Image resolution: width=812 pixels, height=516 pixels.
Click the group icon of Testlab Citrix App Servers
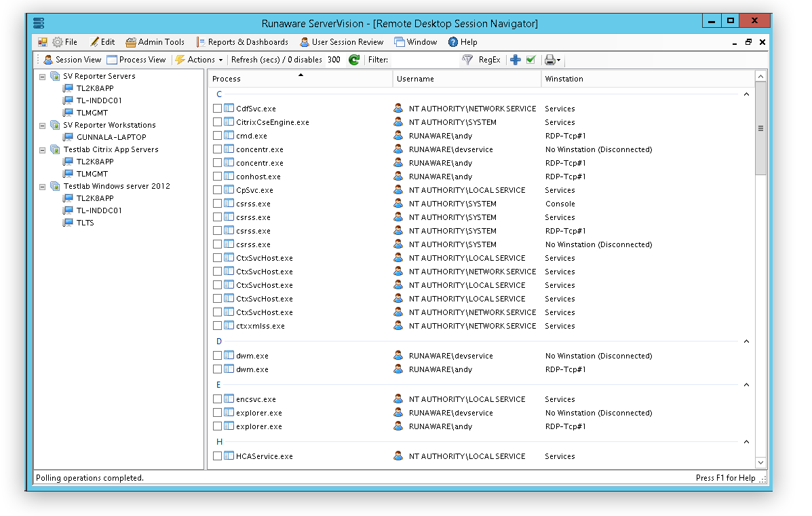(55, 149)
